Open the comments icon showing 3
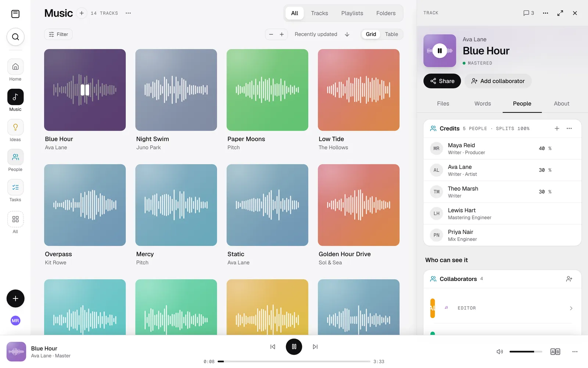The height and width of the screenshot is (368, 588). [528, 13]
